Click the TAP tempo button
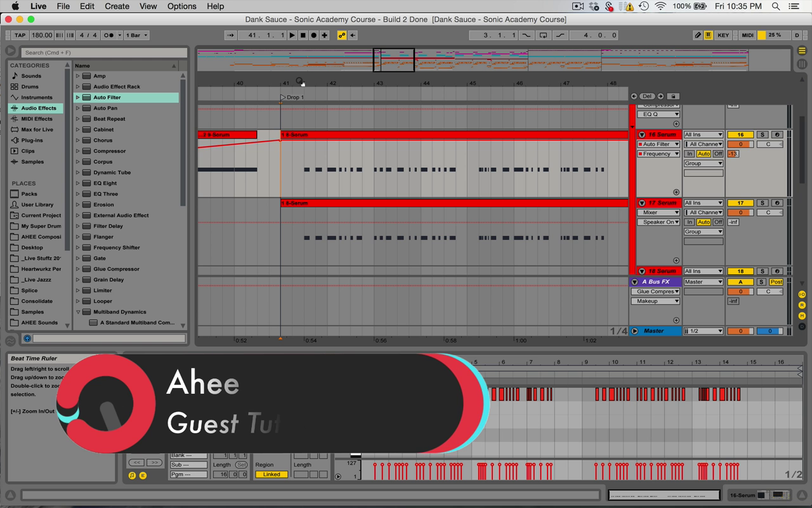This screenshot has width=812, height=508. coord(20,36)
